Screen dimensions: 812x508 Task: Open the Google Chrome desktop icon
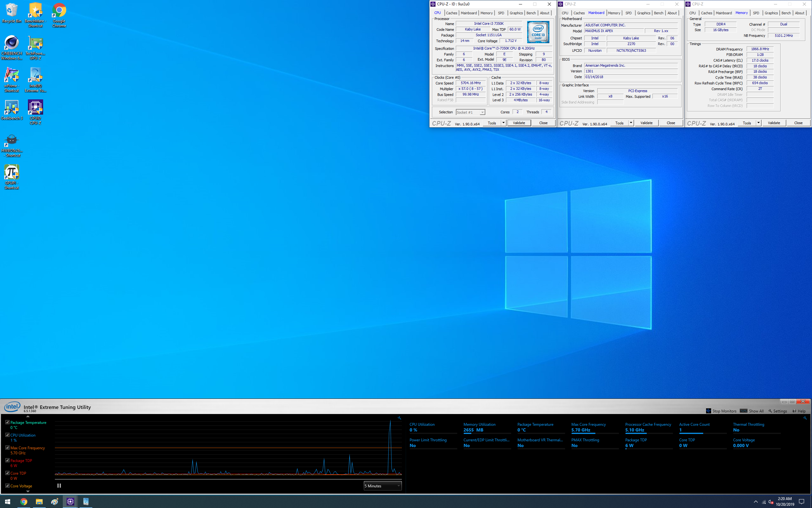pyautogui.click(x=59, y=15)
